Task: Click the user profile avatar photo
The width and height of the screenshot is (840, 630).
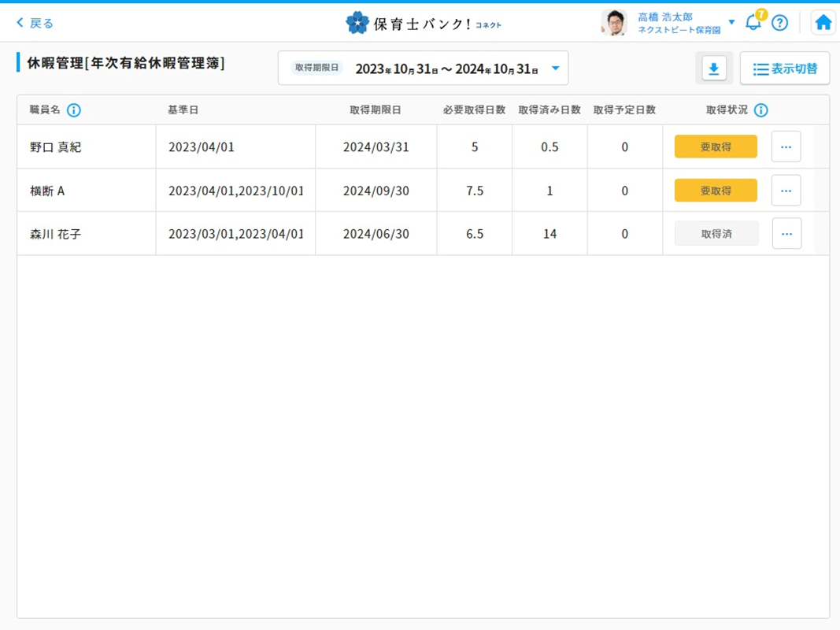Action: 614,23
